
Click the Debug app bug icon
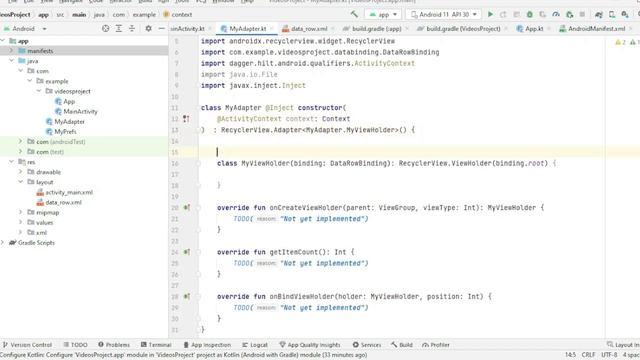pyautogui.click(x=529, y=14)
